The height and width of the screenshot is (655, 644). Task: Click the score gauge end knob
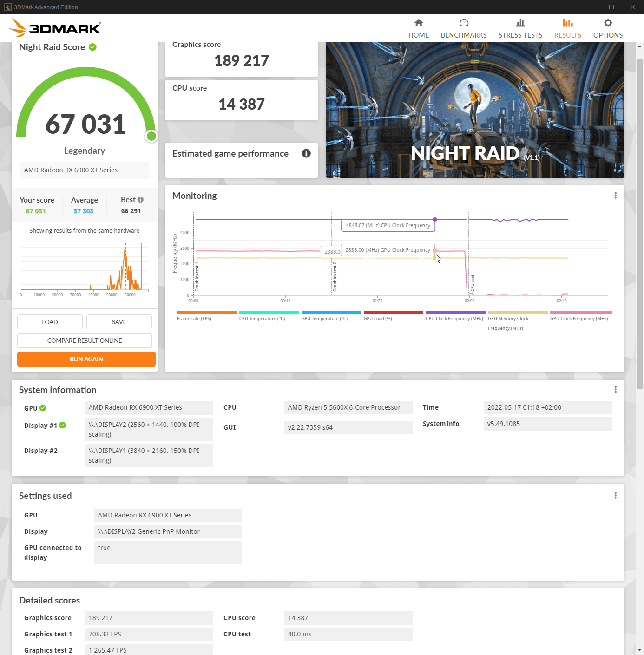pyautogui.click(x=151, y=136)
